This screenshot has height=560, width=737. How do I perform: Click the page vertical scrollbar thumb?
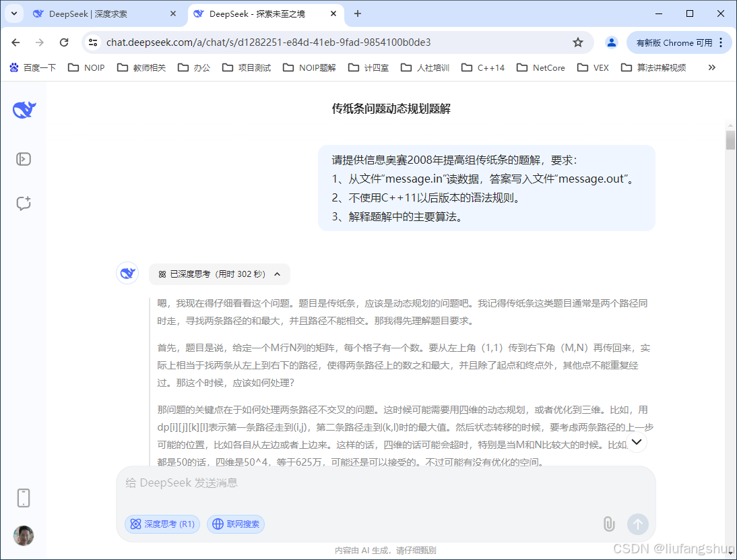point(730,140)
